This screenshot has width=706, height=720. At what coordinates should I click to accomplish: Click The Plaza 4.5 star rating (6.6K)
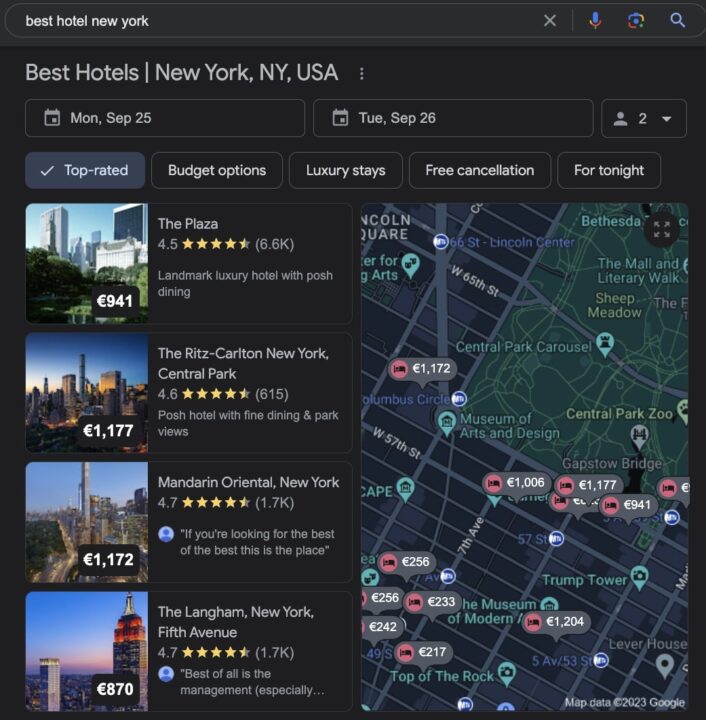pyautogui.click(x=226, y=244)
